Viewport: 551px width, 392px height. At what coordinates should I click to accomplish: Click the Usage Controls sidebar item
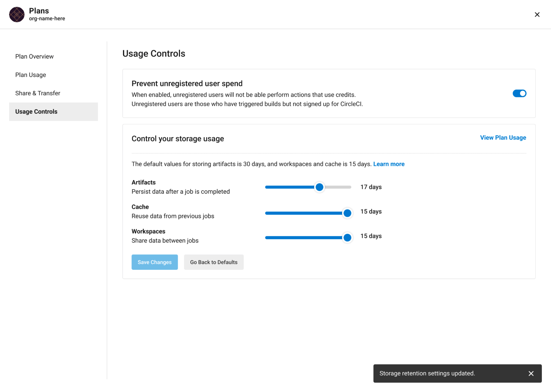coord(36,112)
